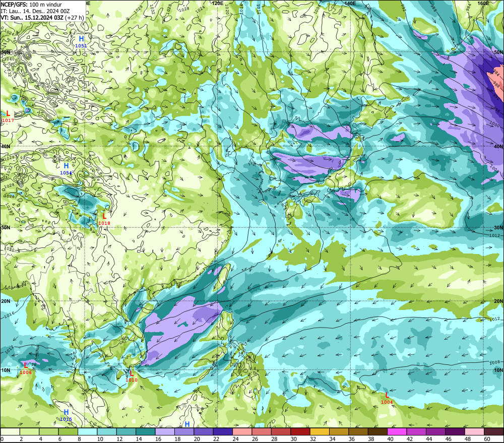
Task: Click the 120E longitude label
Action: [x=218, y=3]
